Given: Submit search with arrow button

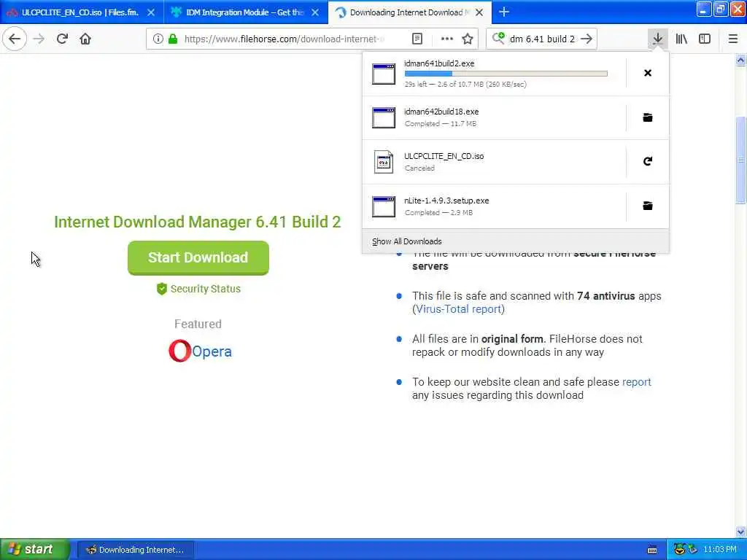Looking at the screenshot, I should point(587,39).
